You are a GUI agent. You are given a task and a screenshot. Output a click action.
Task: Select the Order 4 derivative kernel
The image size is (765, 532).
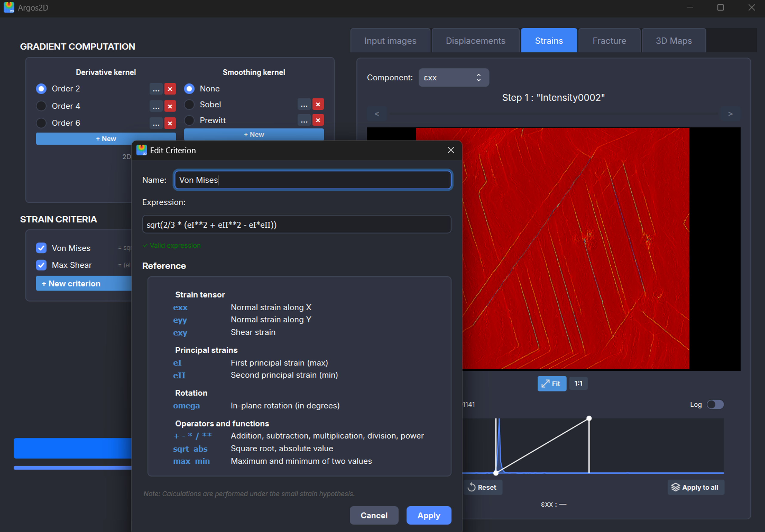point(41,106)
